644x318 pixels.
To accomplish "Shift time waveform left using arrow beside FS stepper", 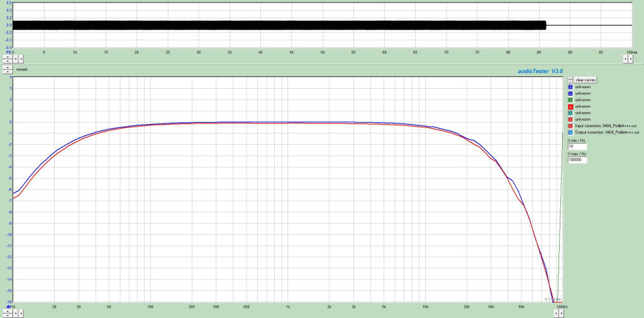I will click(x=16, y=59).
